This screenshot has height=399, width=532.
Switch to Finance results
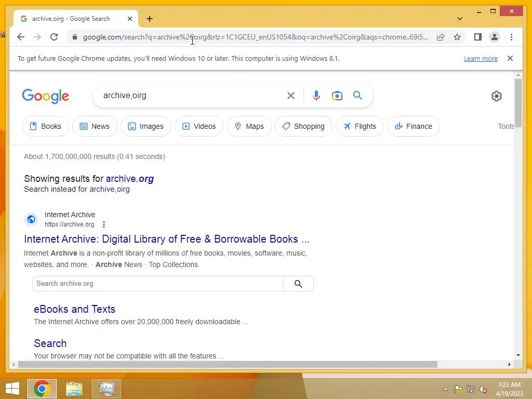pos(413,126)
